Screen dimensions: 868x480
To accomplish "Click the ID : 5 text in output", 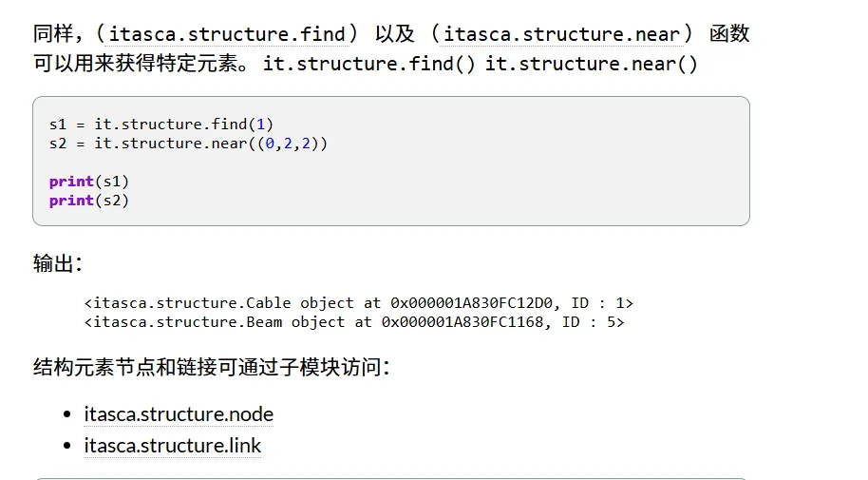I will click(x=589, y=322).
